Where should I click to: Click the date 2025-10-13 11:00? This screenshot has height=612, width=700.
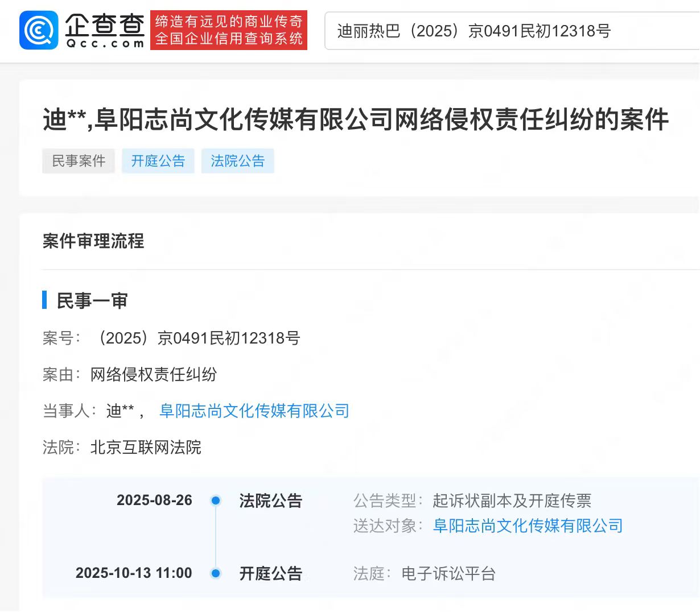(134, 573)
